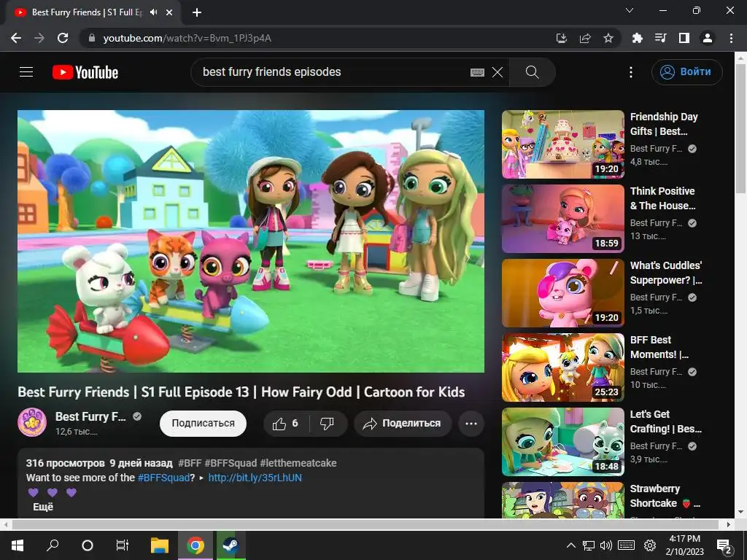
Task: Toggle Chrome side panel
Action: pos(684,38)
